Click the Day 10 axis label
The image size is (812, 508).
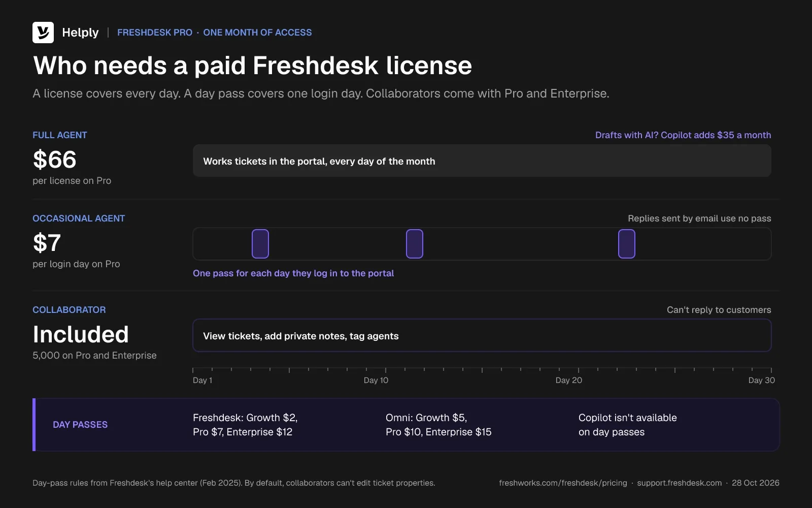click(376, 380)
